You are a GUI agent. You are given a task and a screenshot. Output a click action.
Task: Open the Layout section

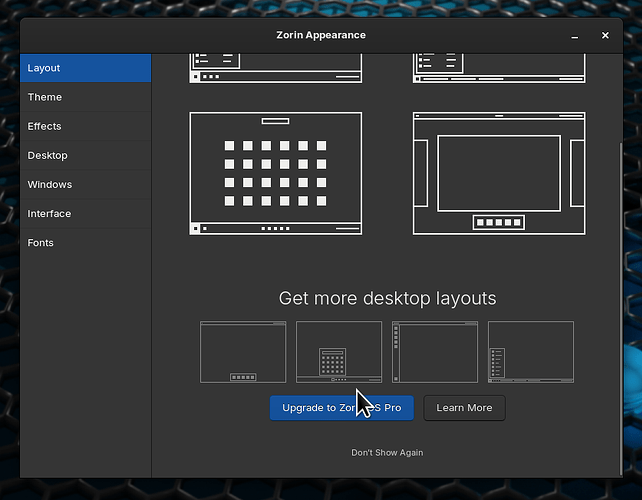pyautogui.click(x=86, y=68)
